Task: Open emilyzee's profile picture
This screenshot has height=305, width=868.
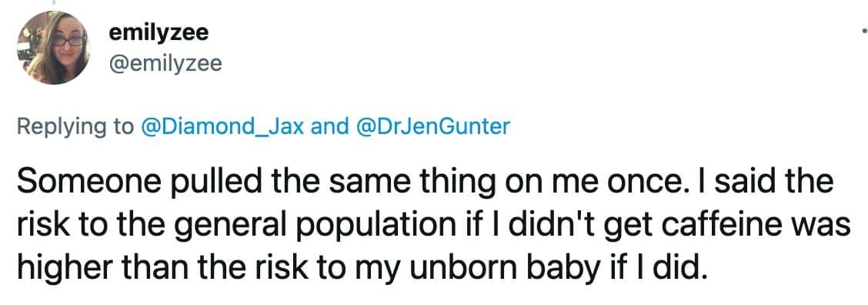Action: pos(54,48)
